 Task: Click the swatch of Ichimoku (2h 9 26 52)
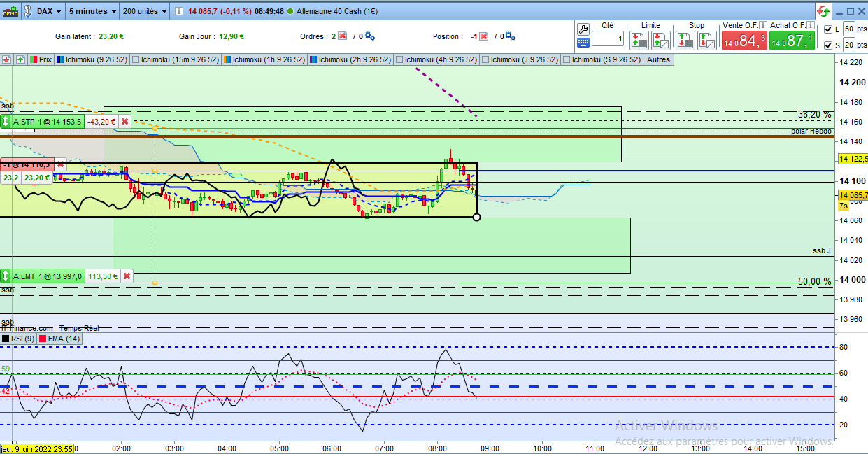(313, 60)
